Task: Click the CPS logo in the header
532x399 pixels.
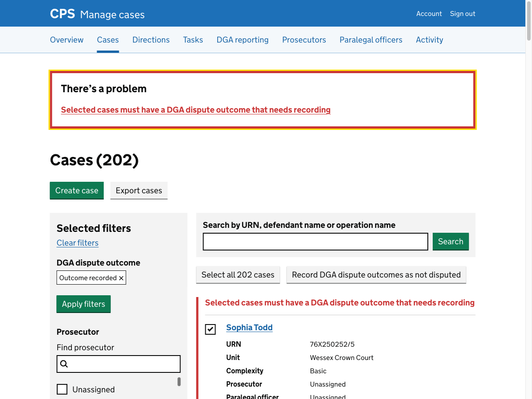Action: [x=62, y=13]
